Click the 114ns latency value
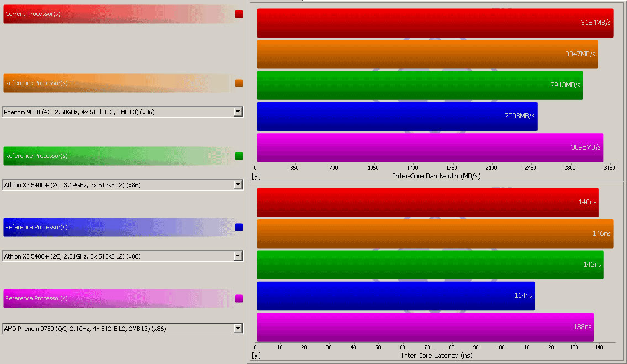This screenshot has height=364, width=627. 523,296
